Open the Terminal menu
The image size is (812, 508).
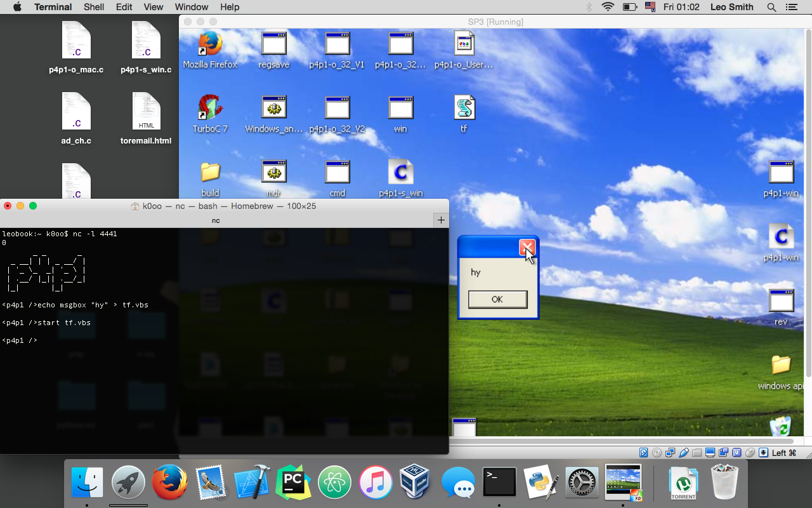[x=53, y=7]
